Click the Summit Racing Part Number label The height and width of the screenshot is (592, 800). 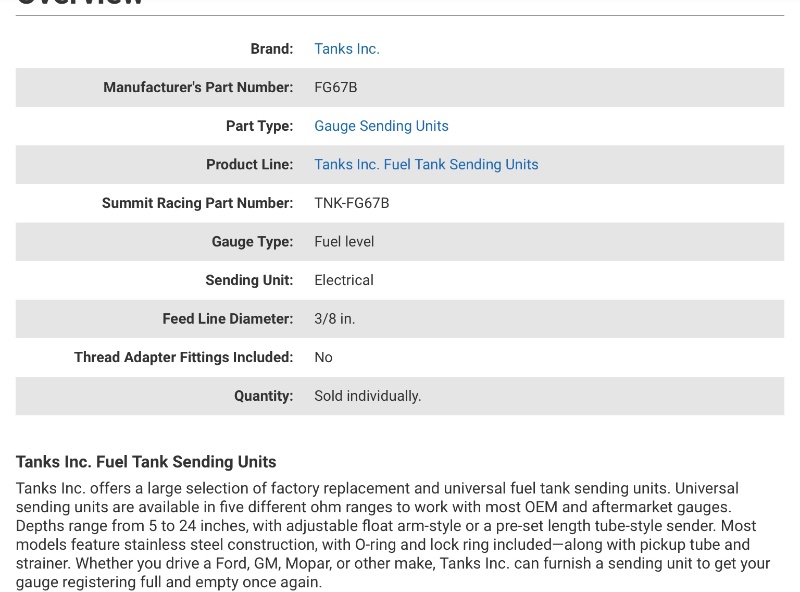click(197, 203)
